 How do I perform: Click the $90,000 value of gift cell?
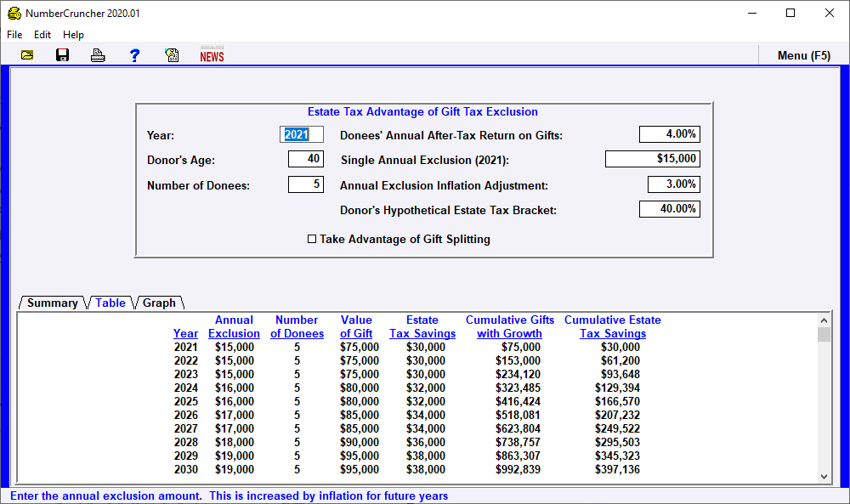[360, 442]
